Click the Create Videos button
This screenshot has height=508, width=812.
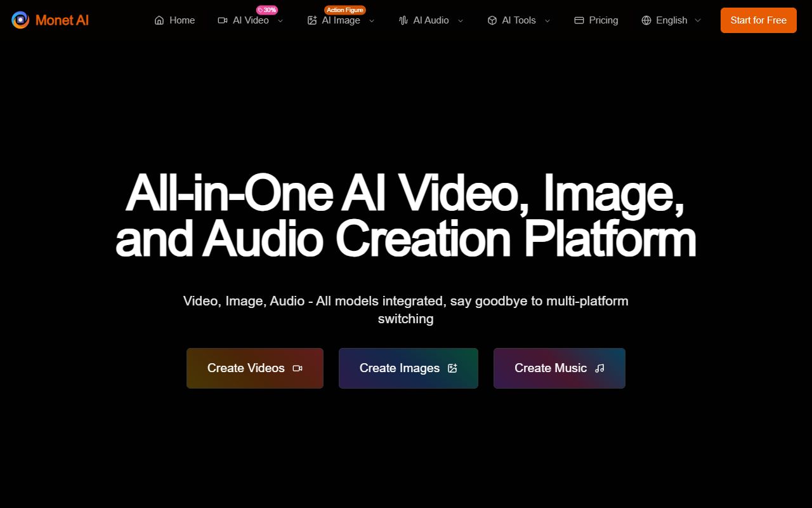pos(255,368)
